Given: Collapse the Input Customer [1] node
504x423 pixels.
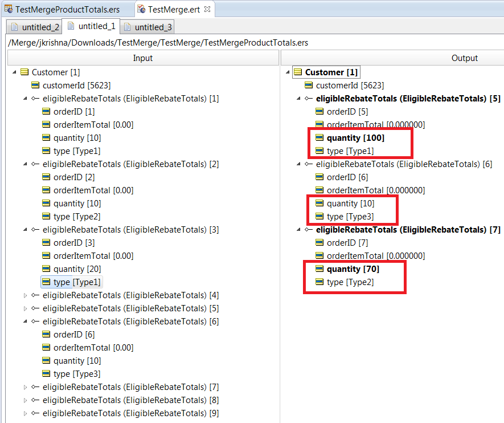Looking at the screenshot, I should (14, 72).
